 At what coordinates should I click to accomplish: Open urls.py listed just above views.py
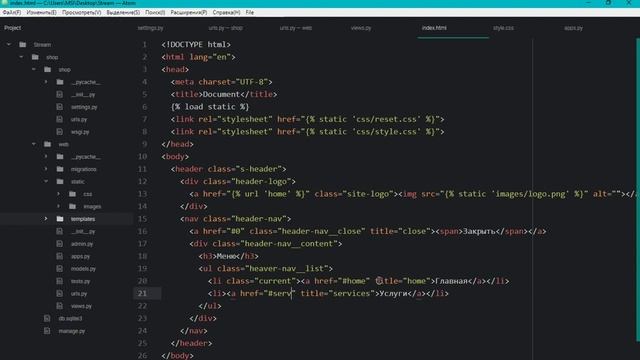pyautogui.click(x=79, y=294)
